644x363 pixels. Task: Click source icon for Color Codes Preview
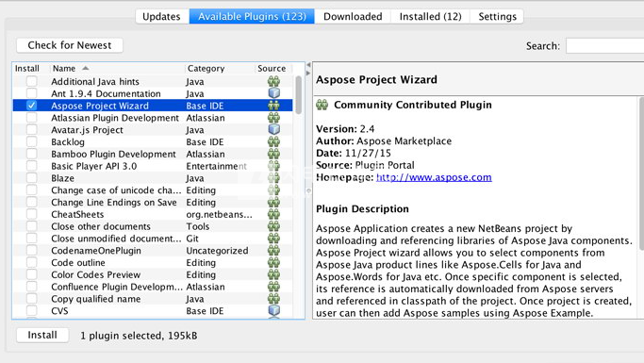coord(274,274)
